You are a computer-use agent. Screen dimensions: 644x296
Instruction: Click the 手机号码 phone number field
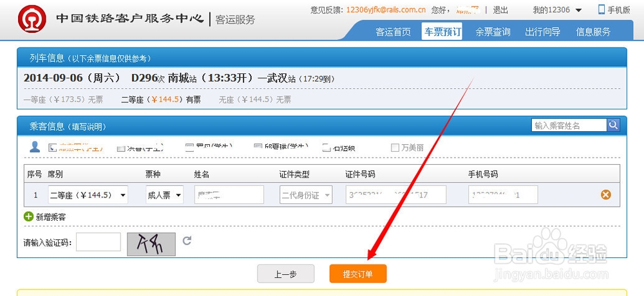coord(503,195)
